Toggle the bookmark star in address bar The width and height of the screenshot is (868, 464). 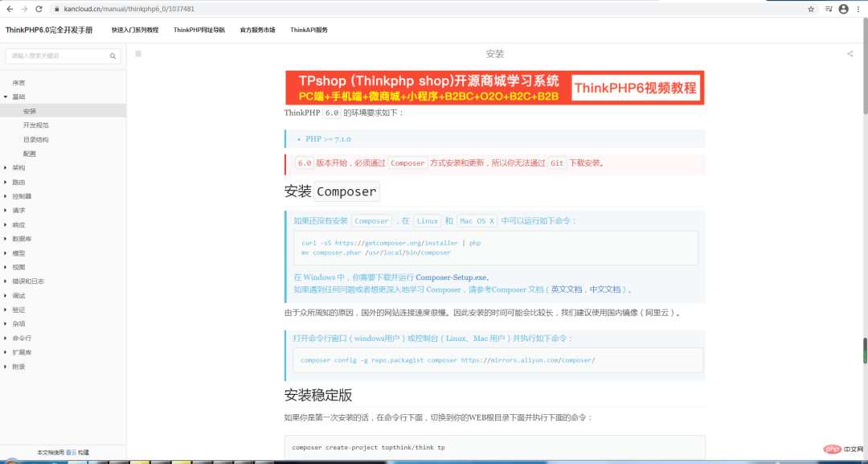click(x=810, y=8)
